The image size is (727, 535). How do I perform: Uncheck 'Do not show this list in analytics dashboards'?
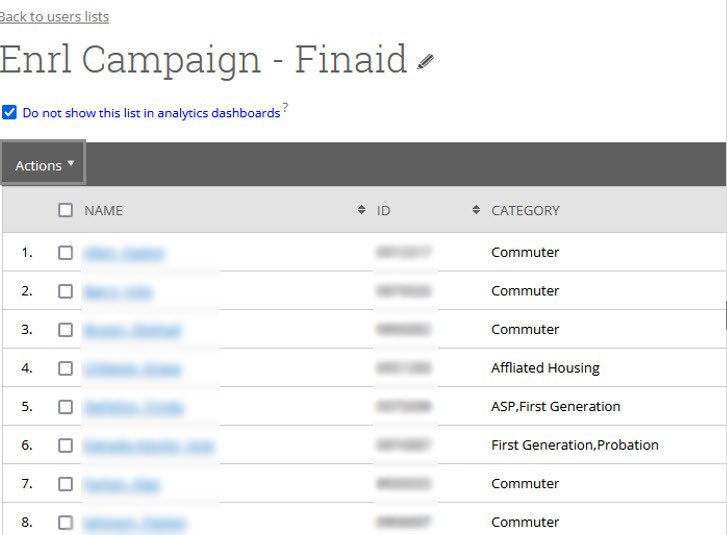[10, 112]
